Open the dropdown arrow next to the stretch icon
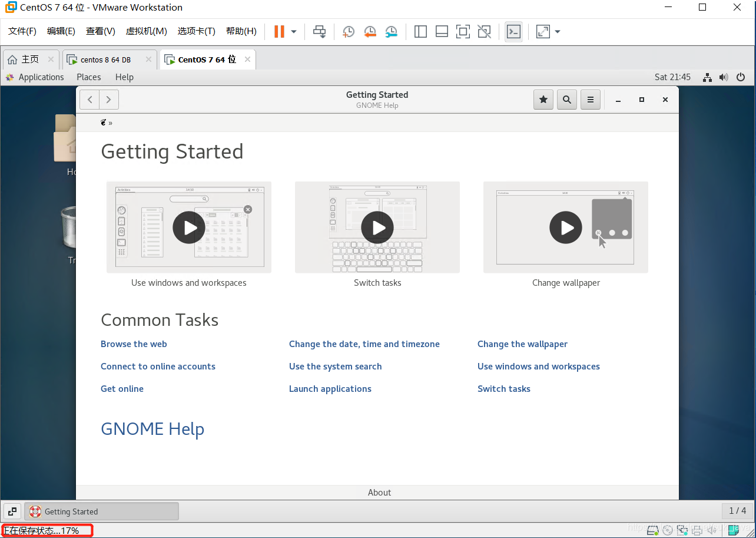The height and width of the screenshot is (538, 756). tap(558, 31)
